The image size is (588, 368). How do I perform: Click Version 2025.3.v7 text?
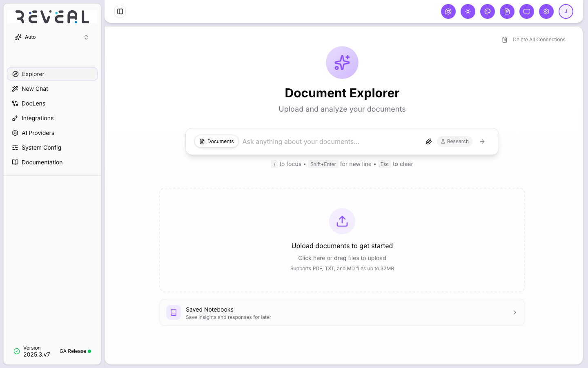[37, 351]
